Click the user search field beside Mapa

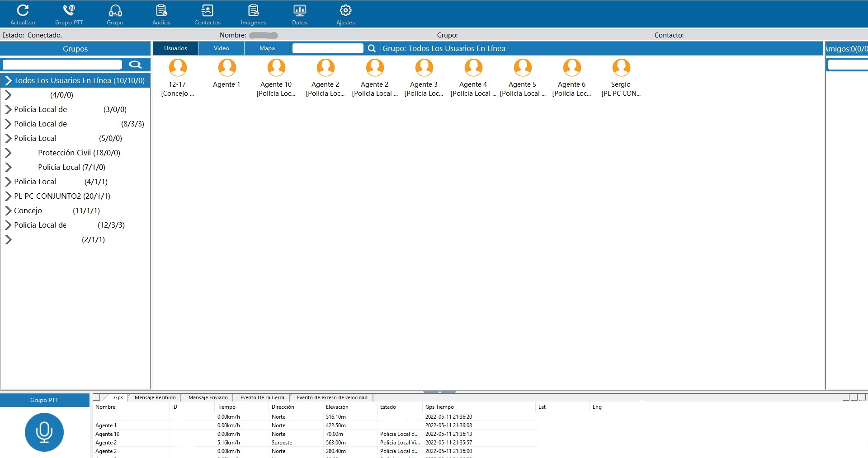click(x=327, y=48)
